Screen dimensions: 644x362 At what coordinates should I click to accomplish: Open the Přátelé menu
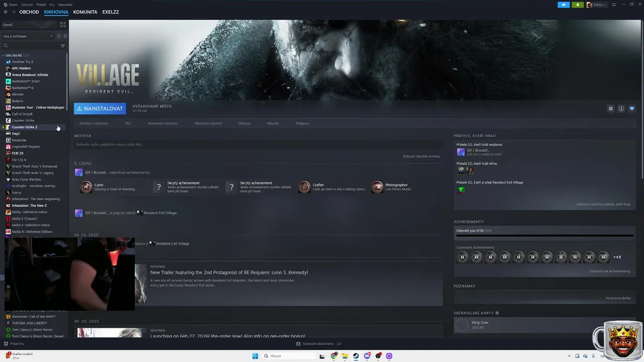pyautogui.click(x=41, y=5)
